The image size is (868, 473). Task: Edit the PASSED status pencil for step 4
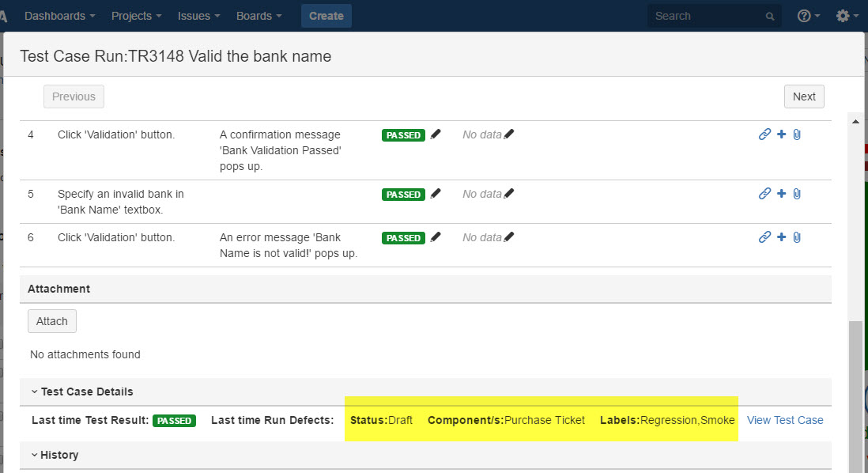(436, 134)
